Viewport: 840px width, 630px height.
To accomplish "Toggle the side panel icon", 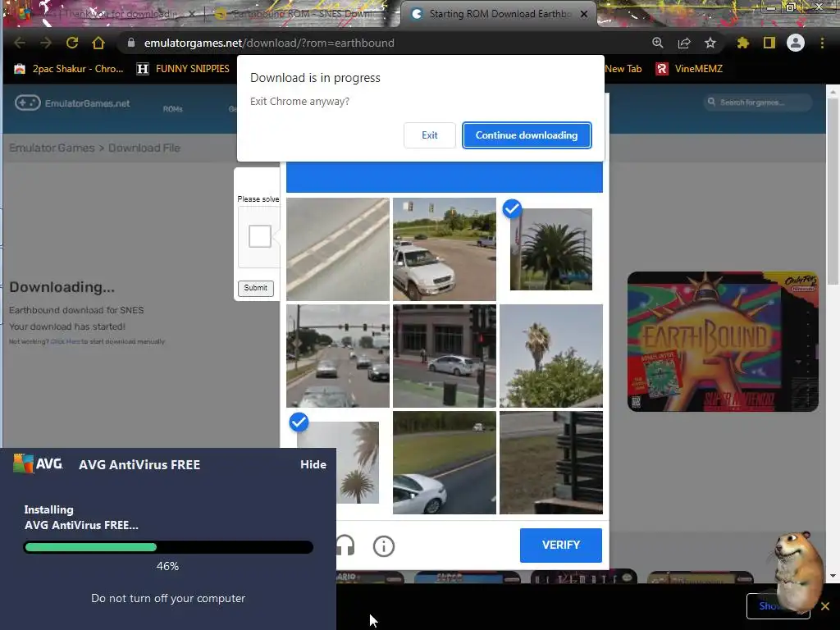I will tap(769, 43).
